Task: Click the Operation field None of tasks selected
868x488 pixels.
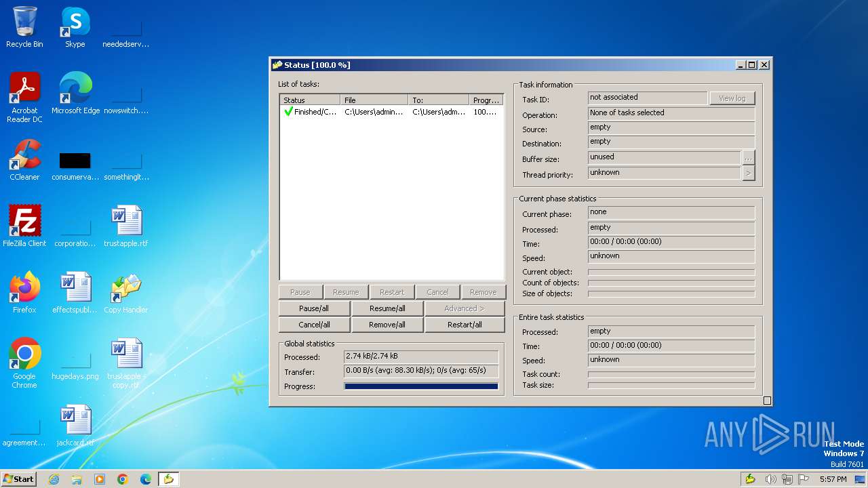Action: (x=671, y=113)
